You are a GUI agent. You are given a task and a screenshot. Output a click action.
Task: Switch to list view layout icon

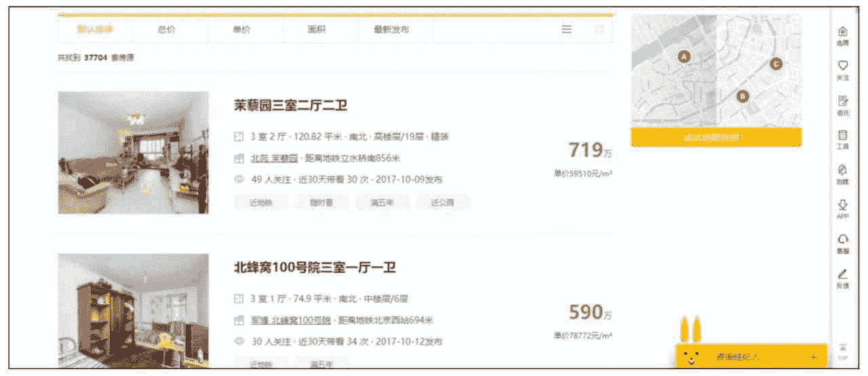coord(567,30)
